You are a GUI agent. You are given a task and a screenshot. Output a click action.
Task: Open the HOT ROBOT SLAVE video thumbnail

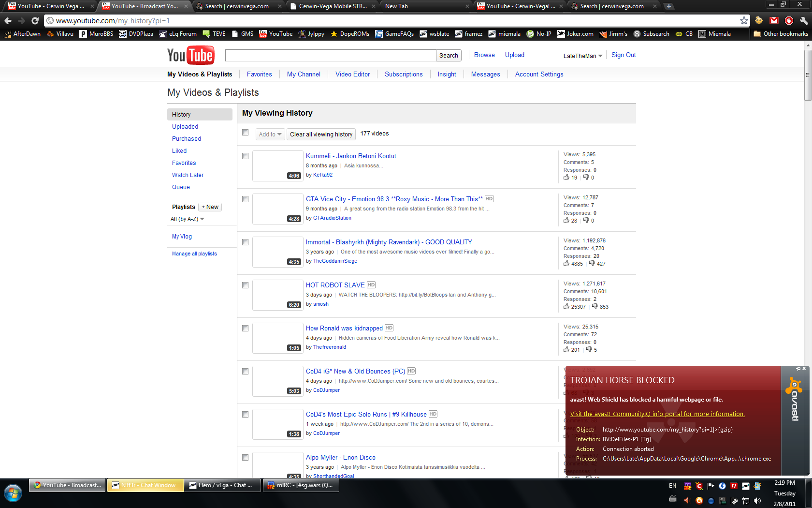278,295
